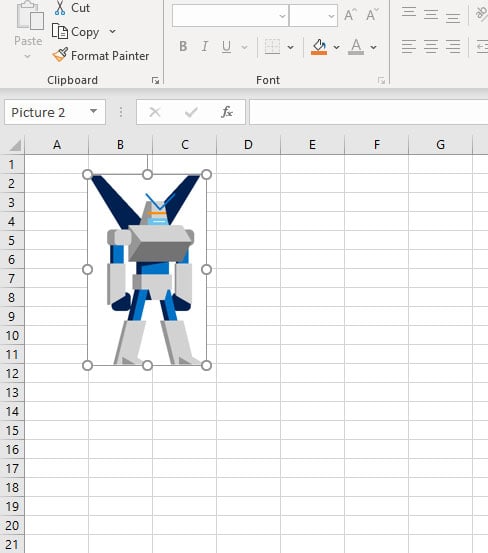Expand the Paste options arrow
488x553 pixels.
[x=28, y=56]
